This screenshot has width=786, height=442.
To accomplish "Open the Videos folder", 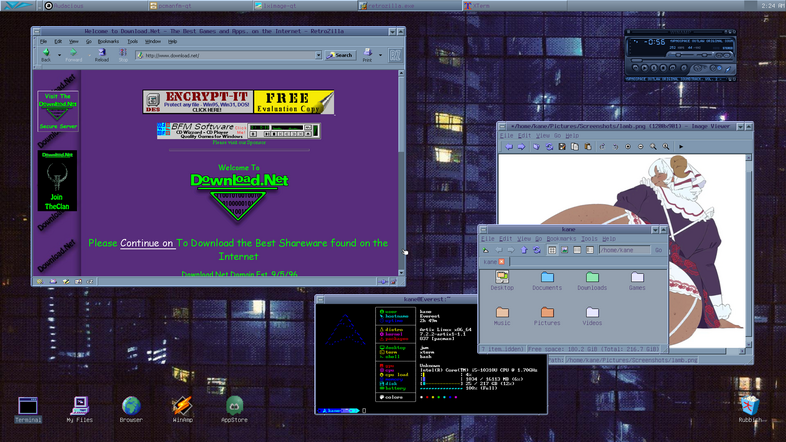I will click(x=592, y=316).
